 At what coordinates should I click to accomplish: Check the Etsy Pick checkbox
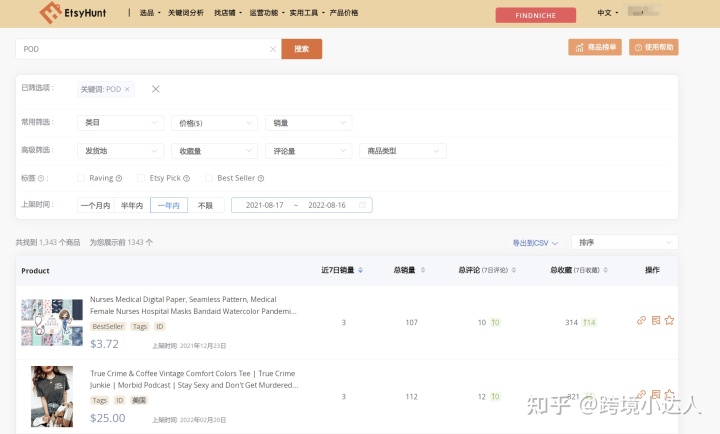tap(141, 178)
